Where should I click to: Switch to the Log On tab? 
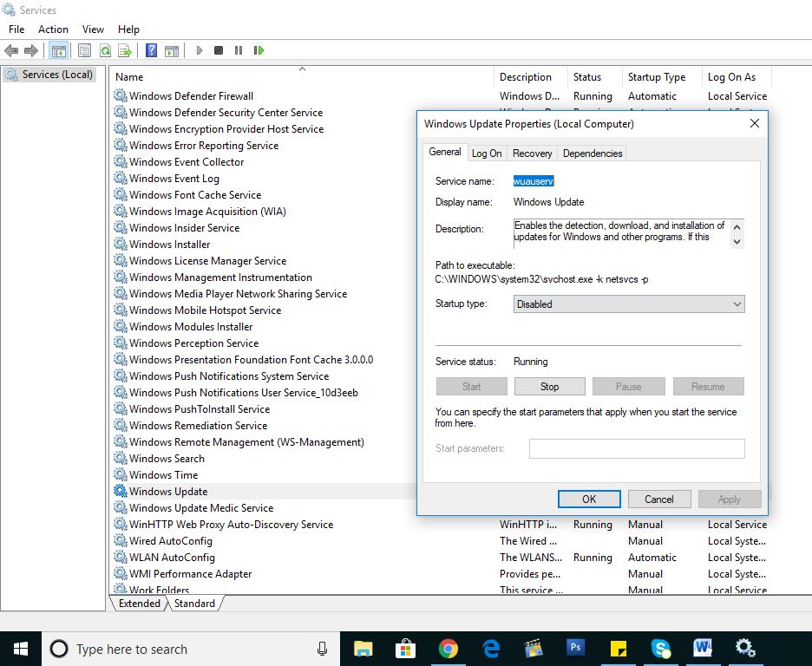tap(487, 153)
